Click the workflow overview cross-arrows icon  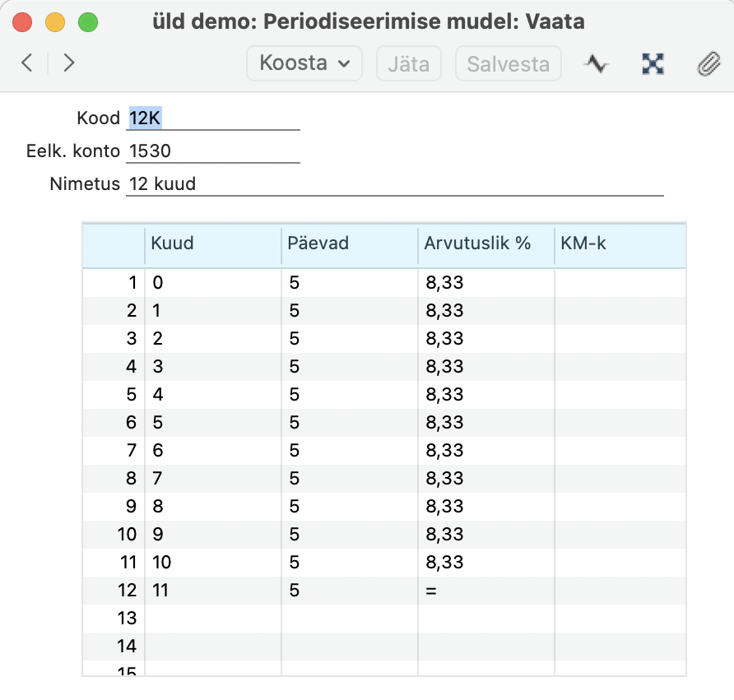[653, 64]
